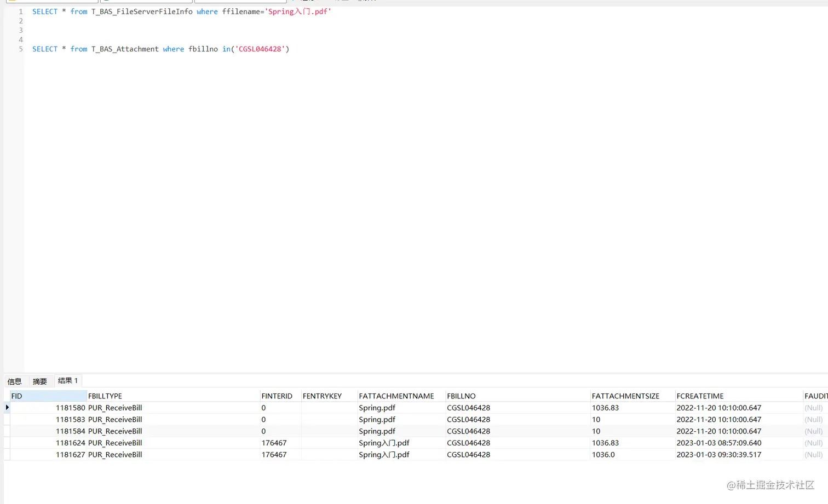Switch to the 信息 tab

(x=15, y=381)
